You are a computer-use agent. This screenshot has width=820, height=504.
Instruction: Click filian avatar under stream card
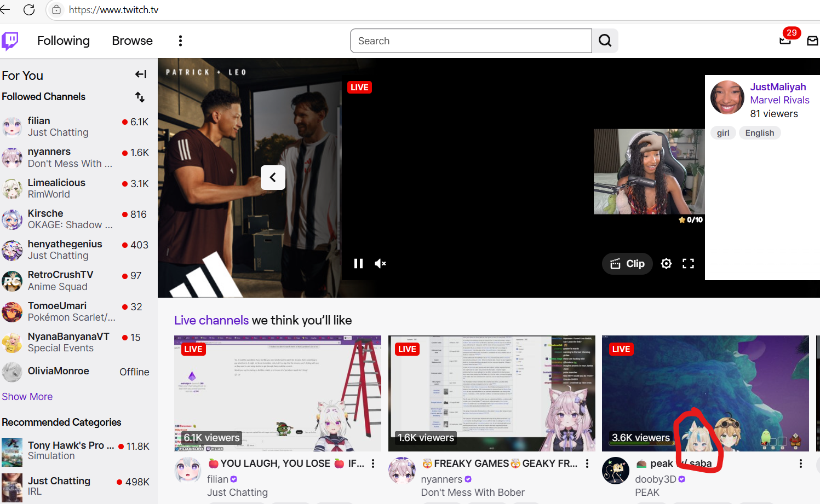coord(188,470)
